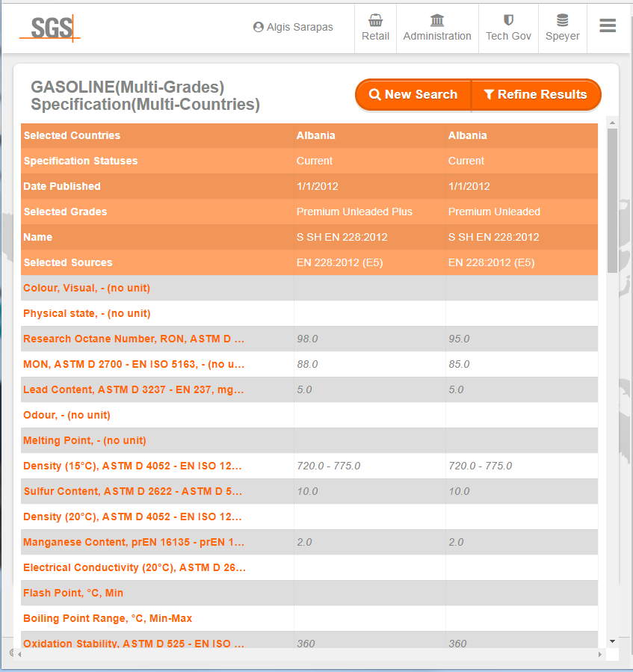Image resolution: width=633 pixels, height=672 pixels.
Task: Open Physical state property link
Action: 87,313
